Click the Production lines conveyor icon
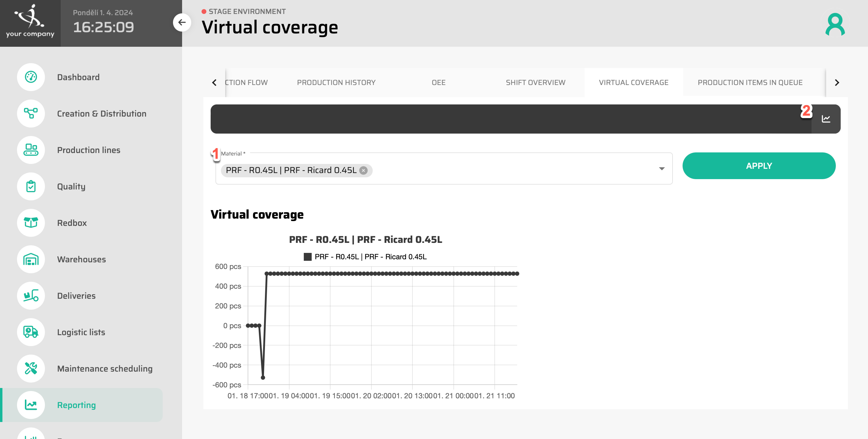Viewport: 868px width, 439px height. click(x=31, y=150)
